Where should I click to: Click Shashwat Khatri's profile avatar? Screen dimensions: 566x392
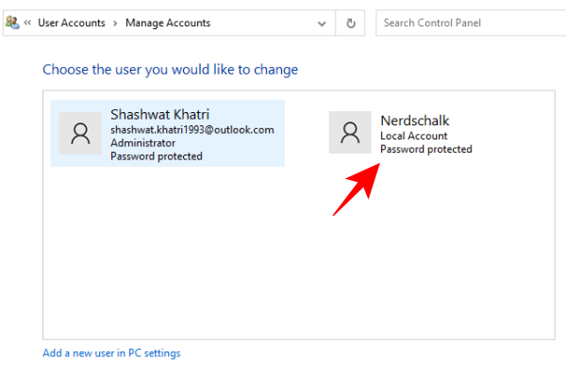point(80,133)
